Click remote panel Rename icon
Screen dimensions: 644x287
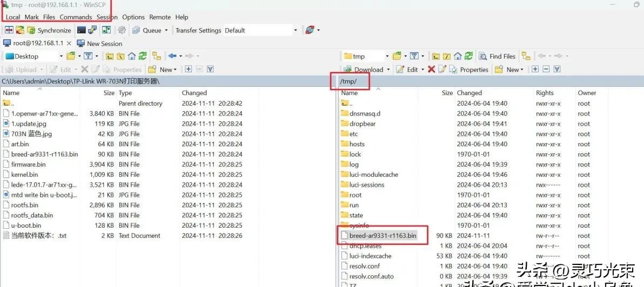tap(442, 69)
